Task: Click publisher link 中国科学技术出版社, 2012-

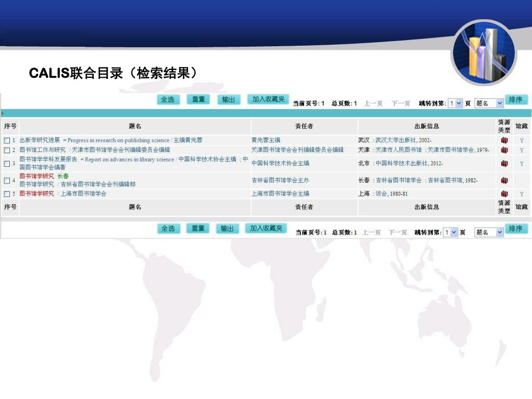Action: (x=409, y=164)
